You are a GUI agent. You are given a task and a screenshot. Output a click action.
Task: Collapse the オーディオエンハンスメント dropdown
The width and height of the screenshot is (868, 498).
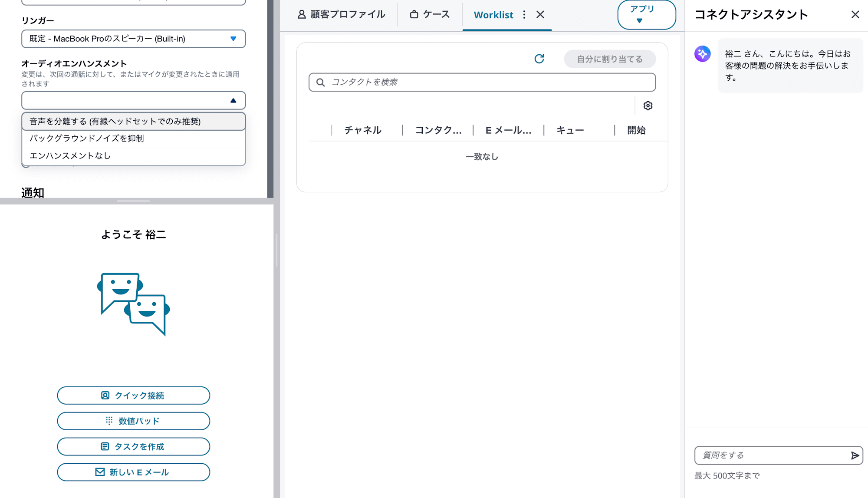233,100
